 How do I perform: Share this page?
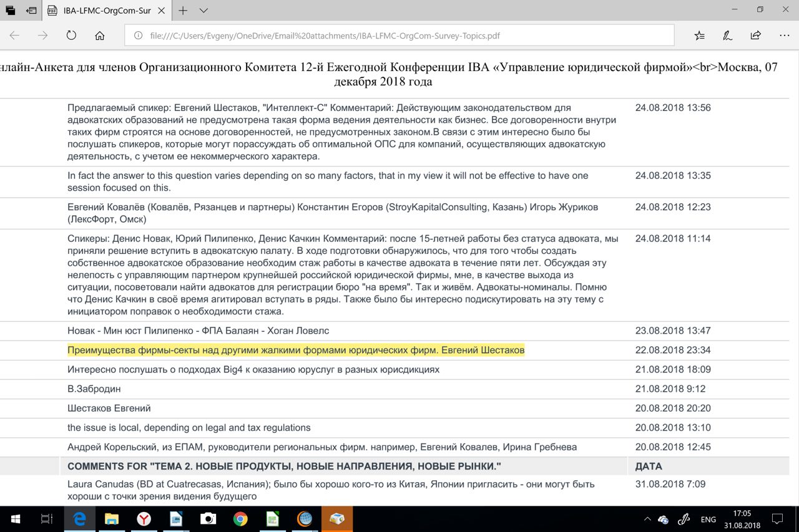click(756, 36)
